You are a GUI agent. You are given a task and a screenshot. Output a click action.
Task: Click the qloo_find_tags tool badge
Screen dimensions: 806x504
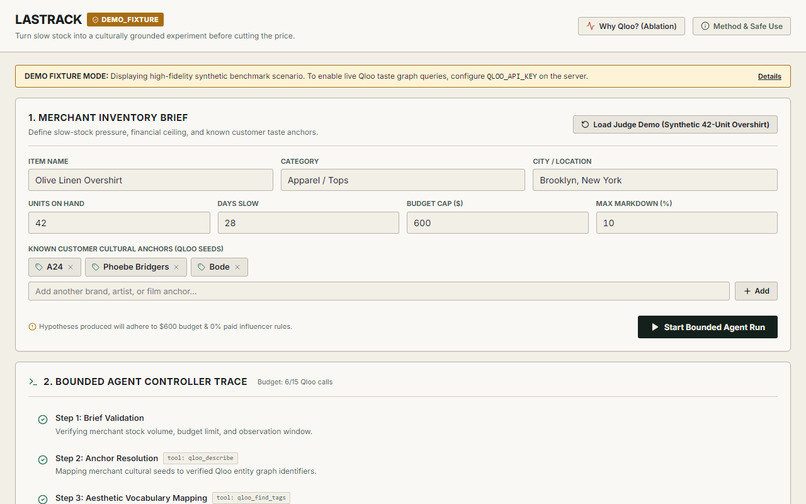(251, 498)
